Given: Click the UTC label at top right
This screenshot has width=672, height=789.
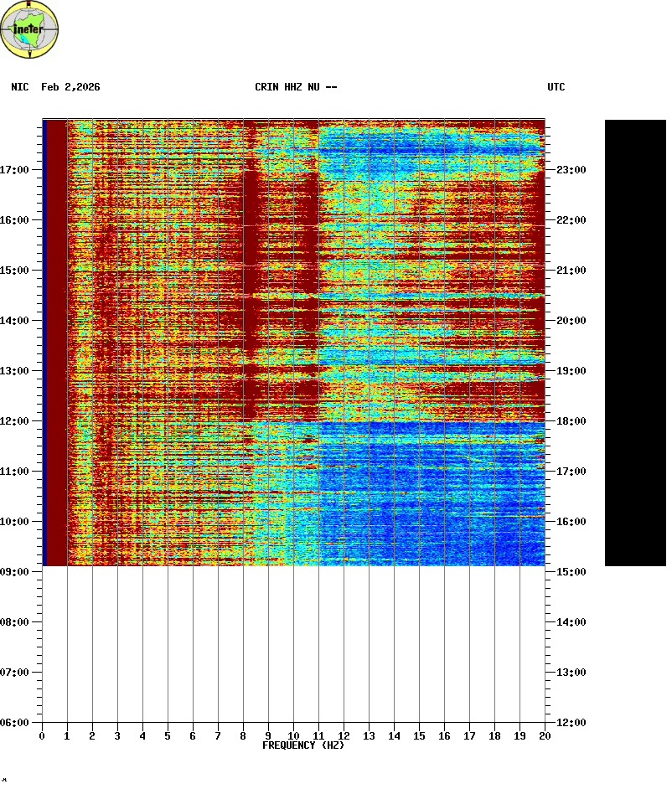Looking at the screenshot, I should pos(556,87).
